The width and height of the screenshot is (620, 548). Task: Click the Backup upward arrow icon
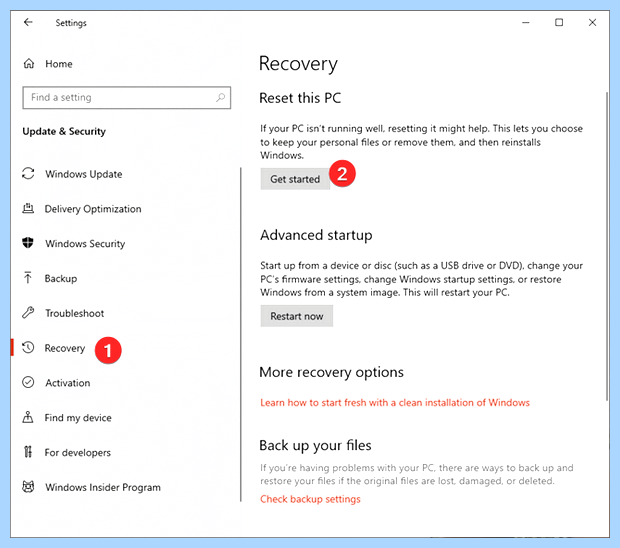click(28, 278)
